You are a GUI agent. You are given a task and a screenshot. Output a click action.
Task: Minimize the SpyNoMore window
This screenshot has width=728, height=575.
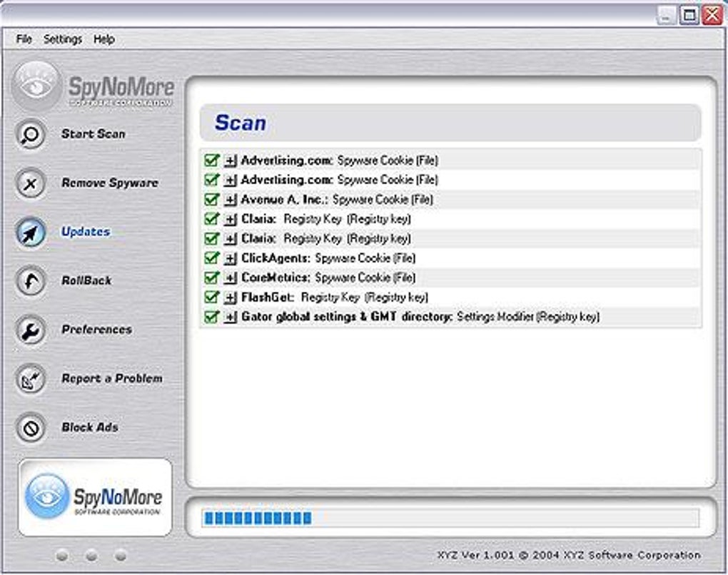pyautogui.click(x=666, y=16)
